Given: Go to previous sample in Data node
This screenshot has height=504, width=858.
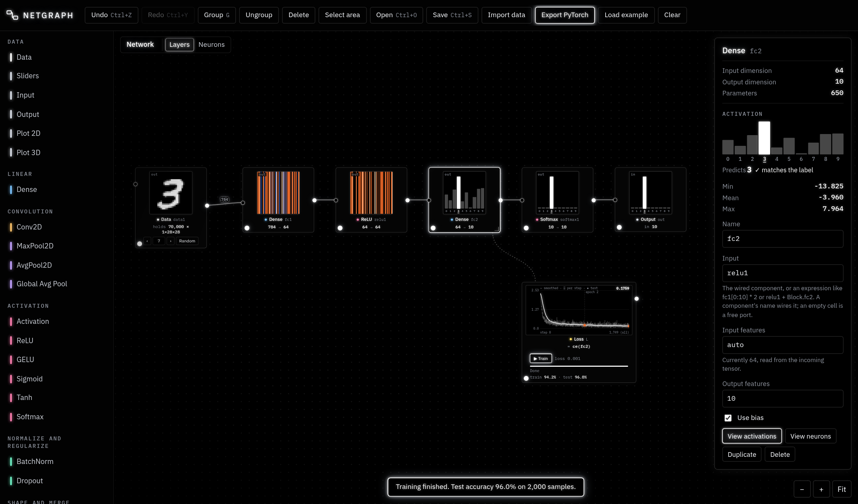Looking at the screenshot, I should coord(147,241).
